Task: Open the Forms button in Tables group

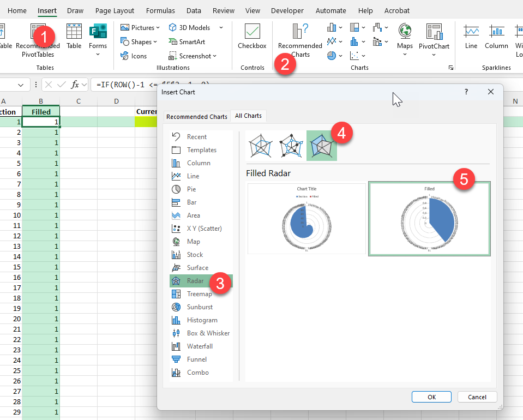Action: tap(98, 40)
